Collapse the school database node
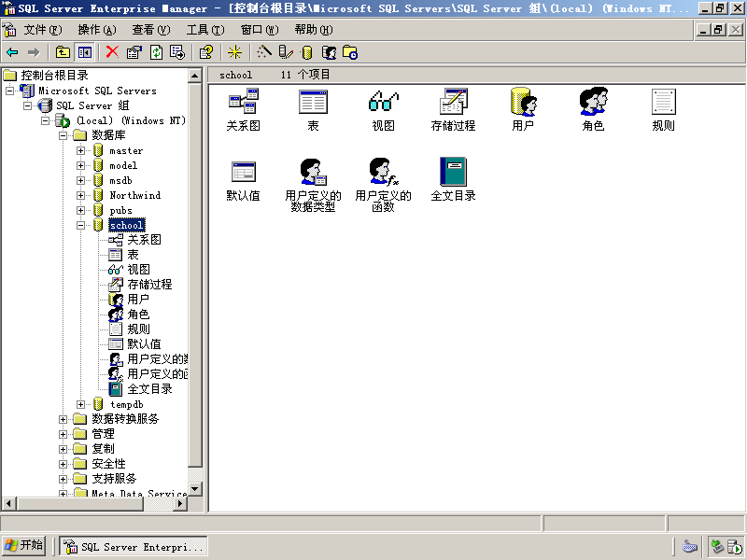This screenshot has height=560, width=747. pos(81,225)
